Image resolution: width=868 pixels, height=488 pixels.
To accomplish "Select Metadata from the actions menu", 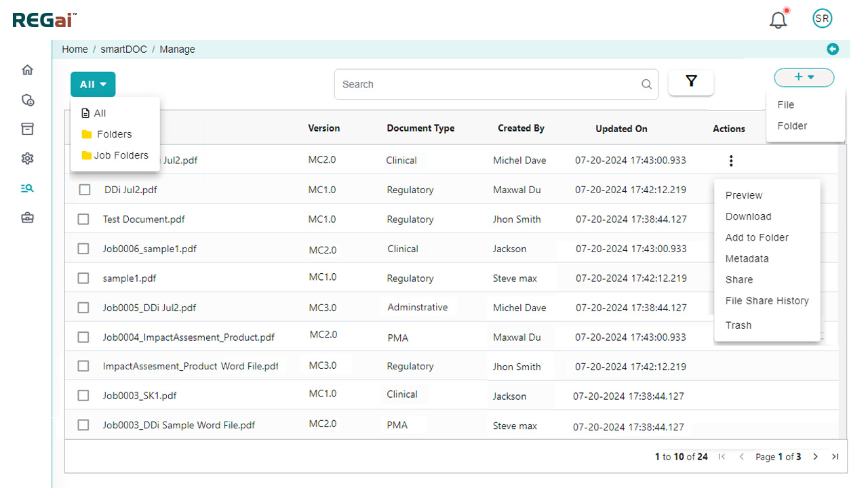I will tap(747, 258).
